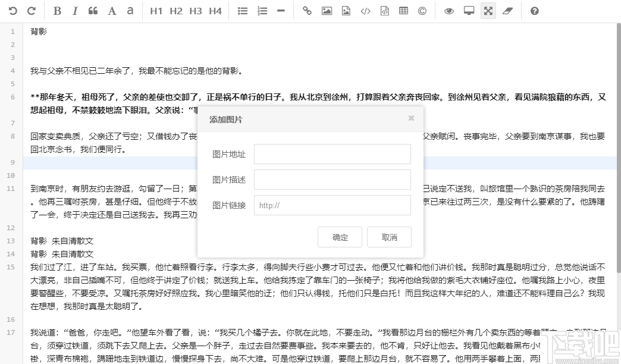Insert a hyperlink

point(307,10)
